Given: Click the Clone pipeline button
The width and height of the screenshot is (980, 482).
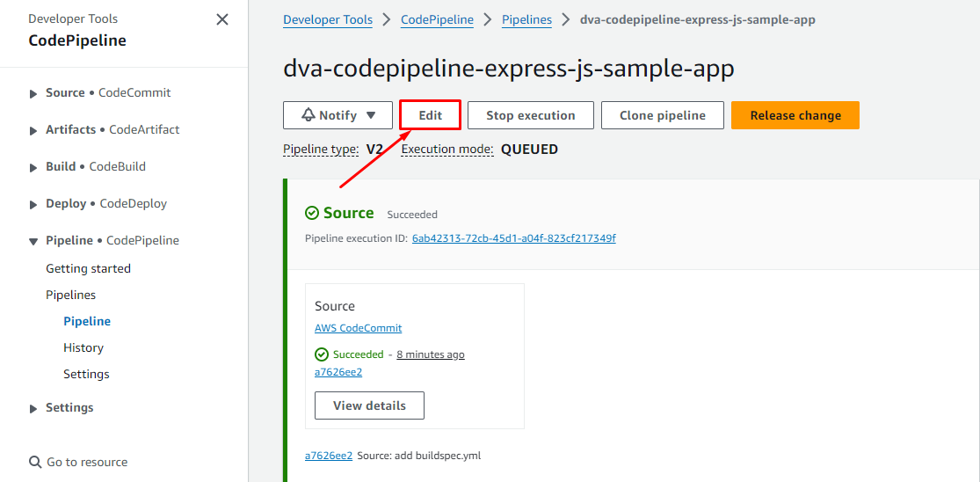Looking at the screenshot, I should tap(662, 115).
